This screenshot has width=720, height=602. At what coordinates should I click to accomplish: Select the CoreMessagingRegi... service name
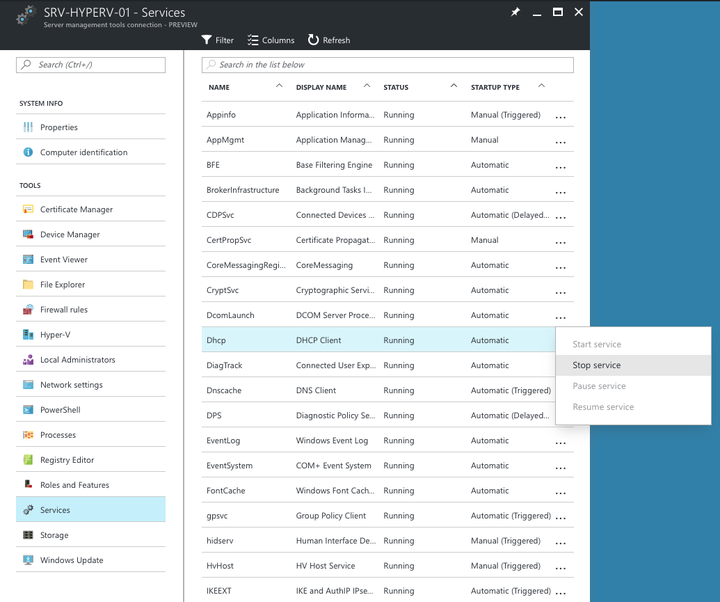point(246,265)
